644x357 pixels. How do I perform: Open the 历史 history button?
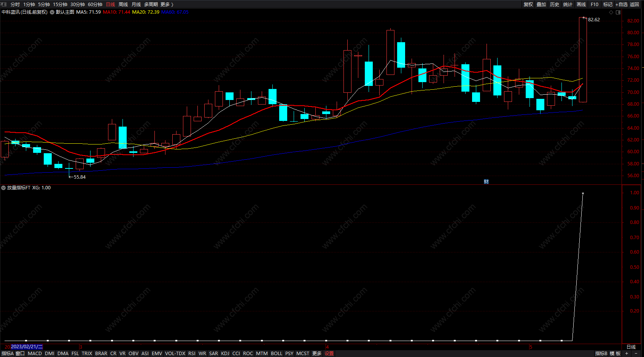[555, 5]
